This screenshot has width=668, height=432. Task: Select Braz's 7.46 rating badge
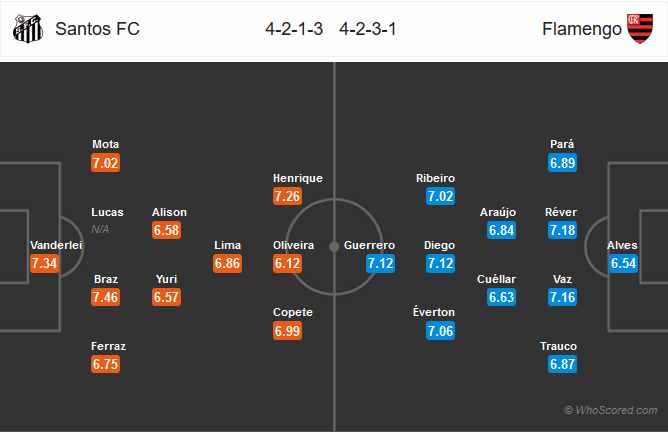pyautogui.click(x=105, y=297)
